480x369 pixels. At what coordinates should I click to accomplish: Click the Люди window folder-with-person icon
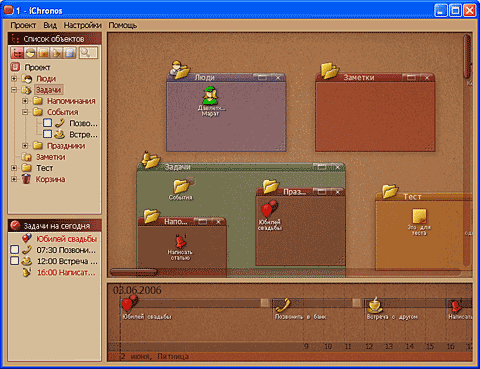tap(180, 70)
